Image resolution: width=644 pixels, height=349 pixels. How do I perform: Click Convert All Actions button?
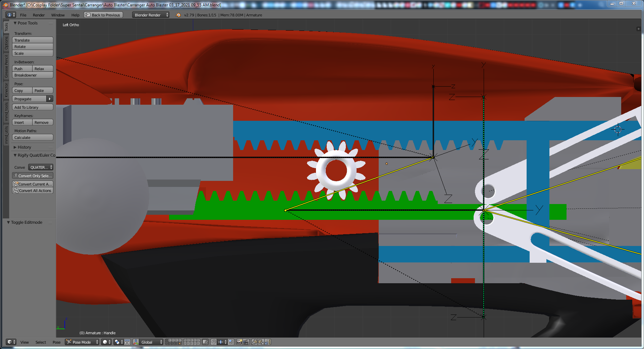[x=33, y=191]
